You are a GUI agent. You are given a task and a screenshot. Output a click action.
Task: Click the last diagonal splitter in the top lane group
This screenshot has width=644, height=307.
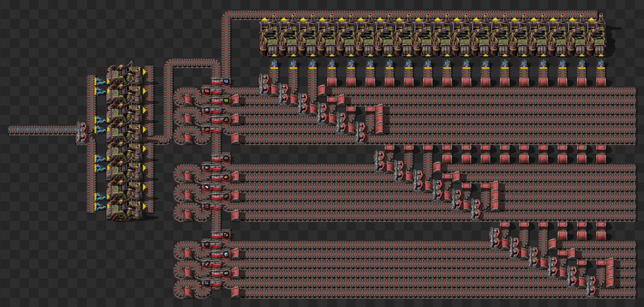click(361, 133)
